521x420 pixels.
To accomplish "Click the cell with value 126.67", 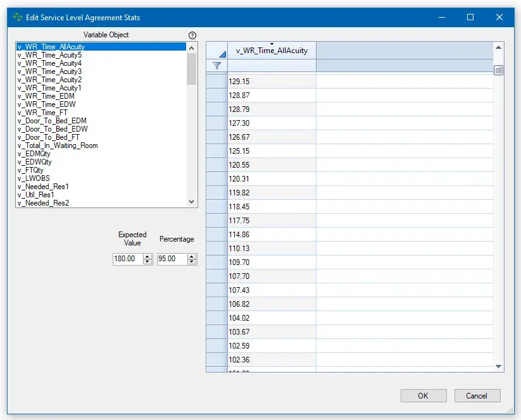I will point(272,137).
